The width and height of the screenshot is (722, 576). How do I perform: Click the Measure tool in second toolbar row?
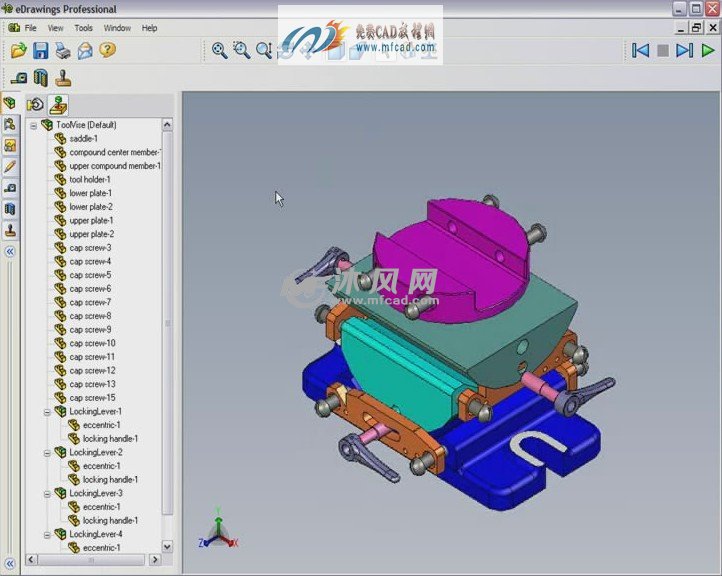(x=19, y=79)
